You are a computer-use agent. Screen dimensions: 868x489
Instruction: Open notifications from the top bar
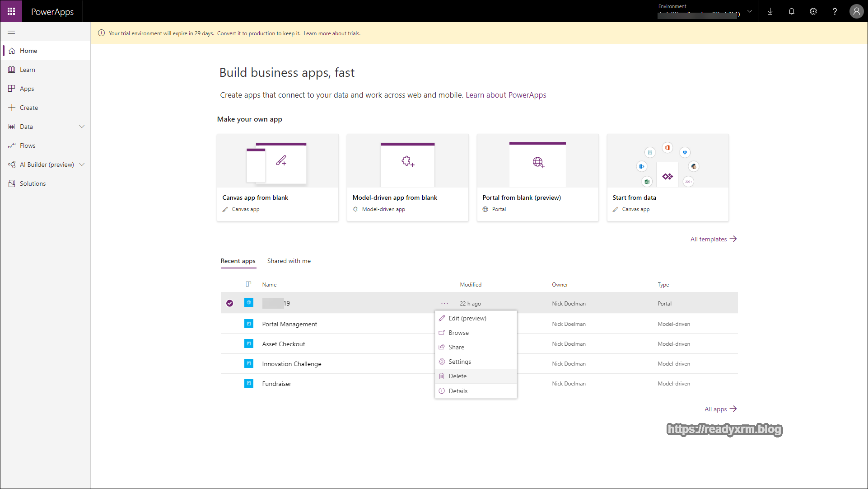(x=792, y=11)
